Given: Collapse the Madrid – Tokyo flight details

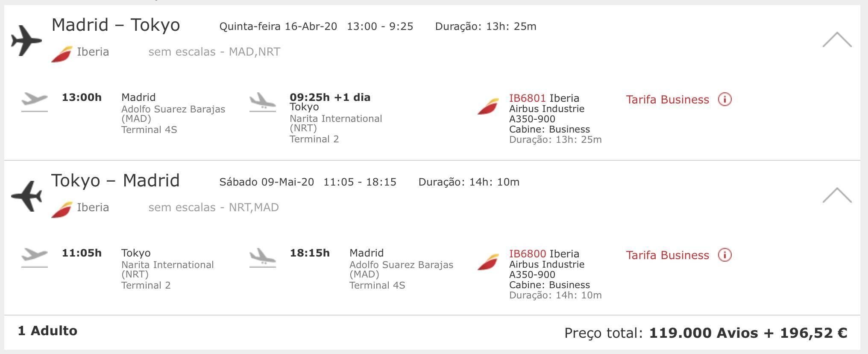Looking at the screenshot, I should [x=837, y=39].
